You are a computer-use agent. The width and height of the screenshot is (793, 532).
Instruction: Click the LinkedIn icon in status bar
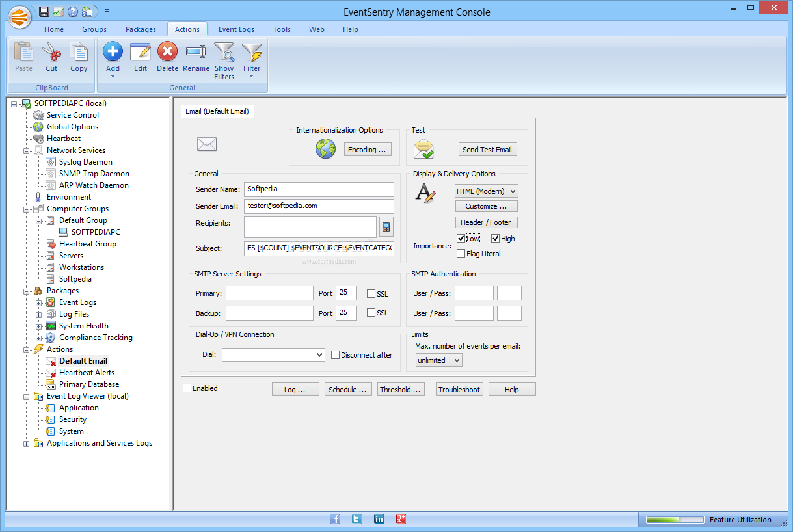click(379, 519)
